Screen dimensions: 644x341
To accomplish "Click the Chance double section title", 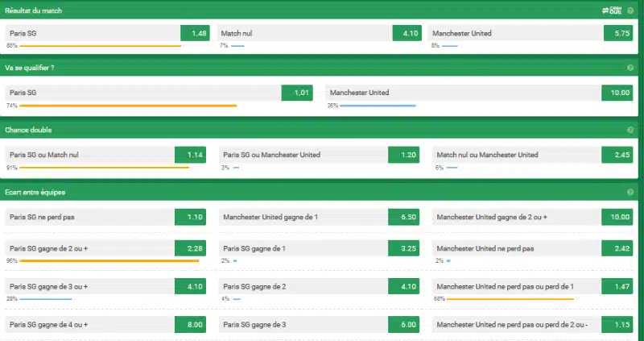I will coord(28,130).
